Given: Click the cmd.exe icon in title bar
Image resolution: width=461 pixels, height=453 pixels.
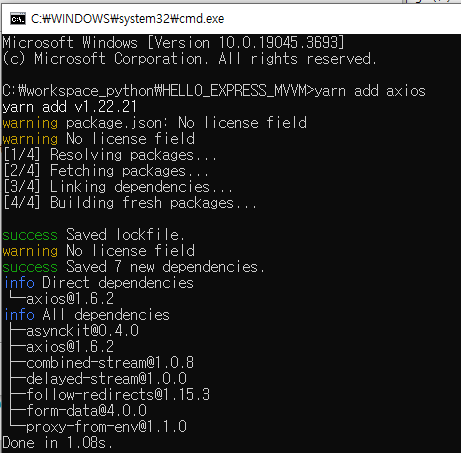Looking at the screenshot, I should 18,19.
